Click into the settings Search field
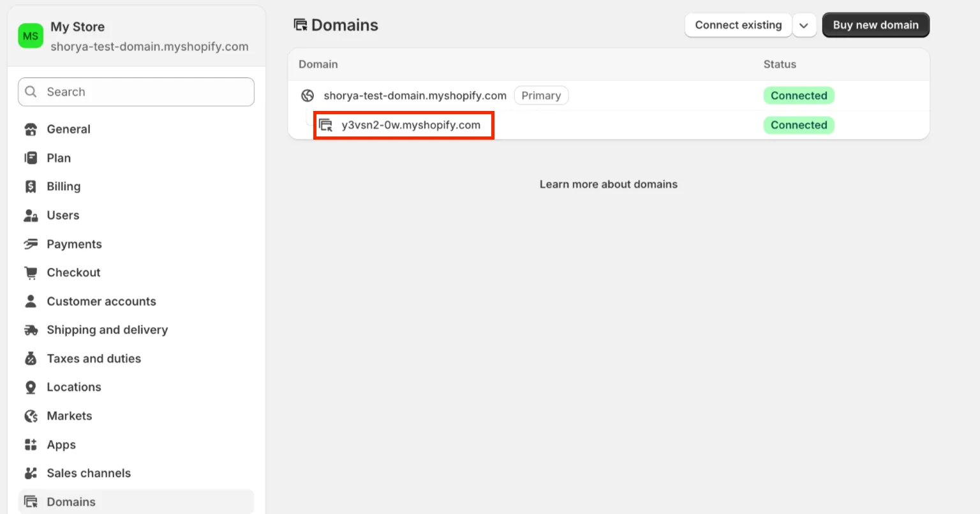This screenshot has height=514, width=980. click(x=136, y=92)
